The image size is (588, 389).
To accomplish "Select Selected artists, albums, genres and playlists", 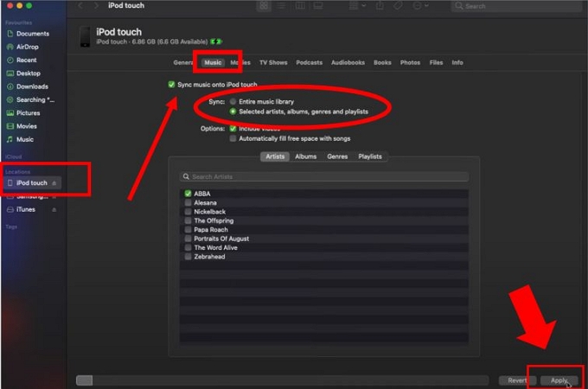I will [233, 112].
